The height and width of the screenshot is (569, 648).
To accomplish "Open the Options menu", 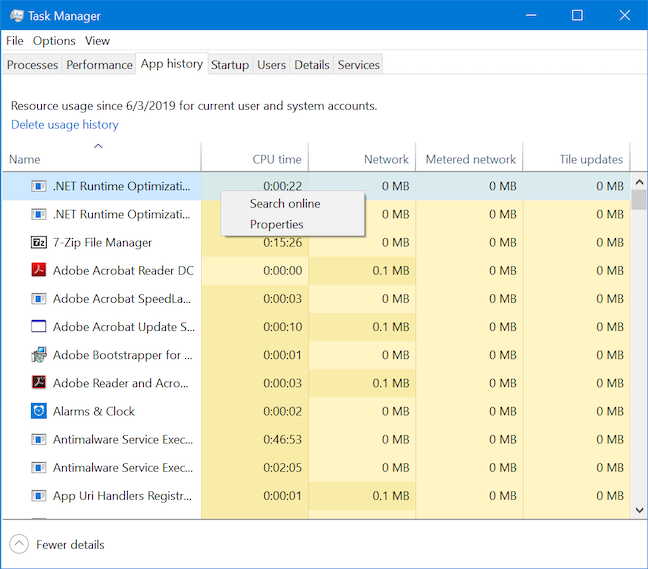I will [54, 41].
